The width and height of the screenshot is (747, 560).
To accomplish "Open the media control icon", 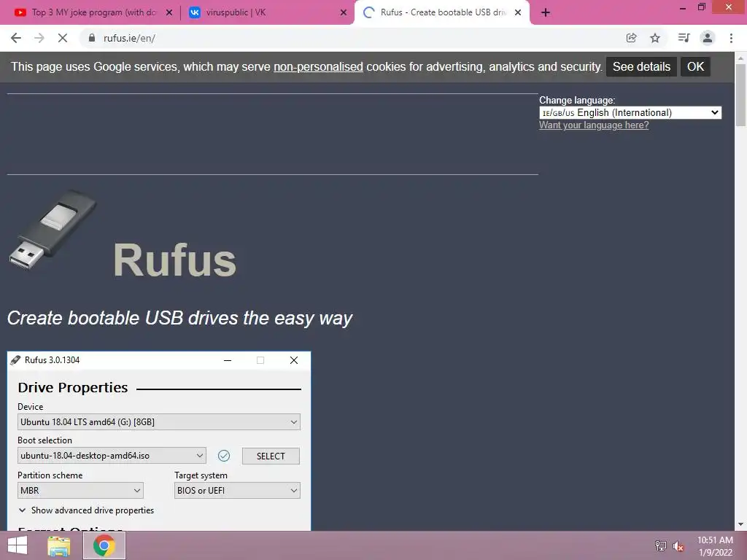I will [x=684, y=38].
